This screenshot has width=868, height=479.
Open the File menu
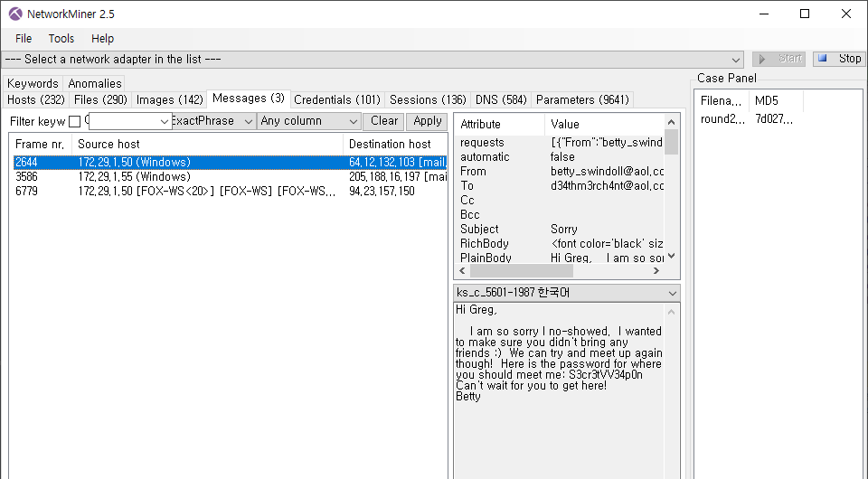(x=24, y=38)
